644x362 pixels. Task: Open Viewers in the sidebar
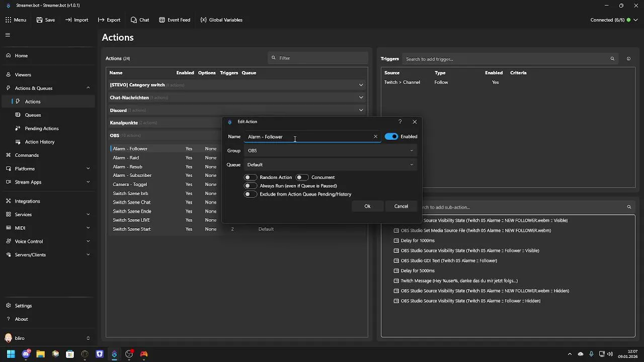[x=47, y=75]
